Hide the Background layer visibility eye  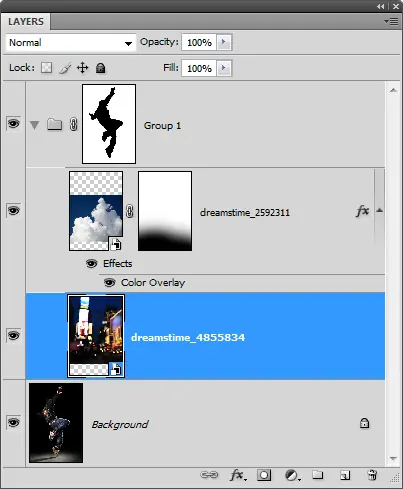13,423
